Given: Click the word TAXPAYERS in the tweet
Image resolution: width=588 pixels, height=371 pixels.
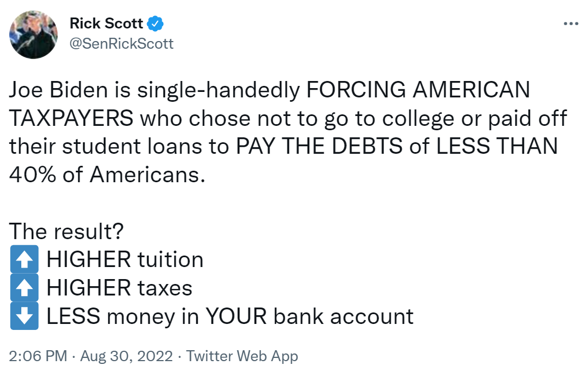Looking at the screenshot, I should [x=71, y=118].
